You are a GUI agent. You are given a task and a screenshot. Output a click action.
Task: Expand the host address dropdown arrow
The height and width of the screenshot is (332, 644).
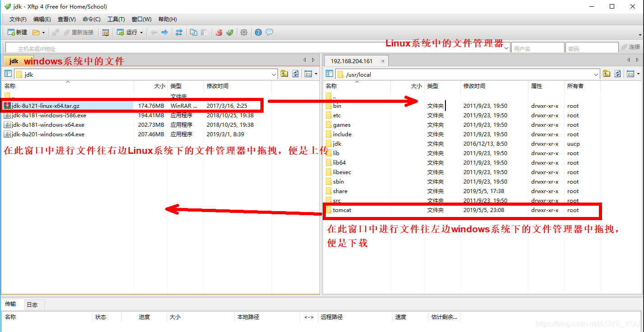[507, 48]
